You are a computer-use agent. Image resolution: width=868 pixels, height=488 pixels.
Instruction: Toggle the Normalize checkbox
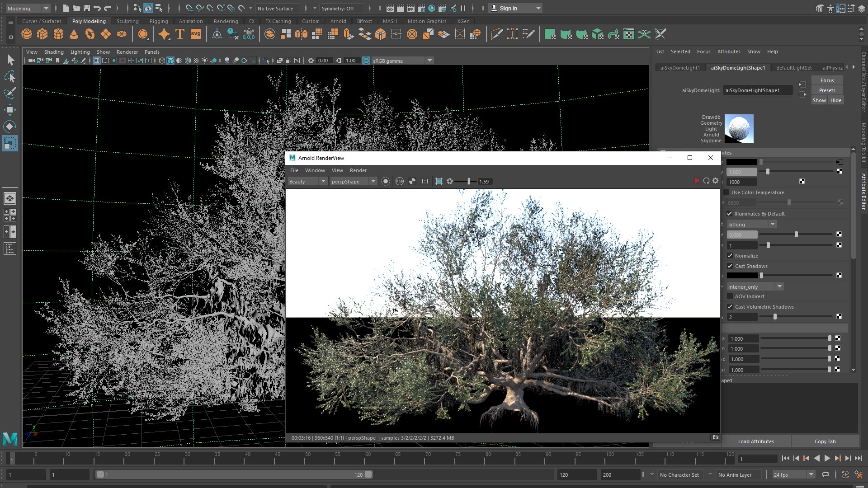tap(730, 256)
